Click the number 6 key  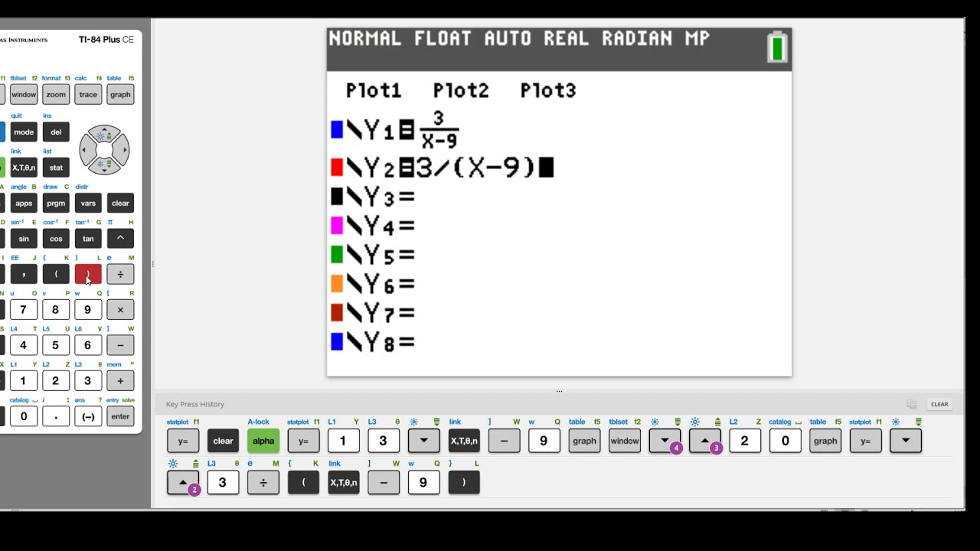pos(88,345)
